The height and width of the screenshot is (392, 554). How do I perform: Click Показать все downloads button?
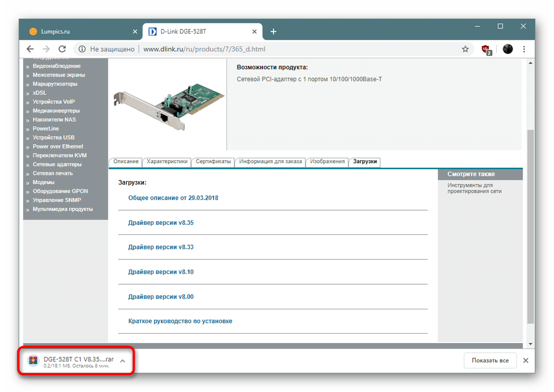point(490,361)
